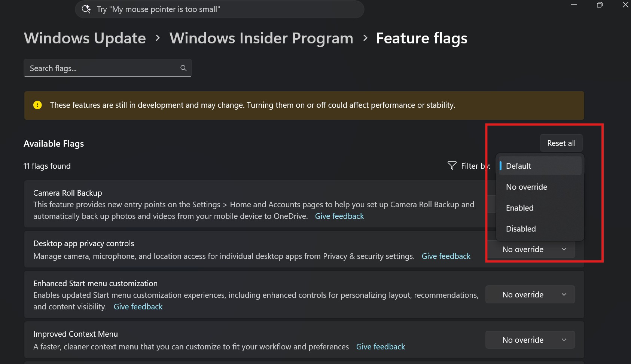Click the Desktop app privacy controls title
This screenshot has height=364, width=631.
click(84, 244)
